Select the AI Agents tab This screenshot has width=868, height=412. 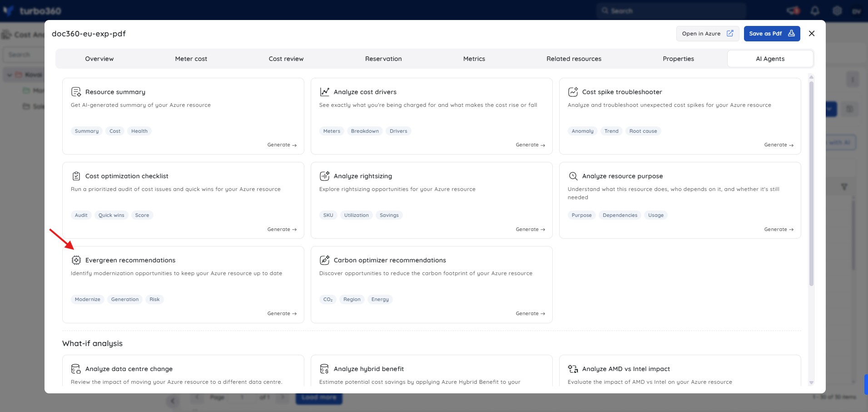[770, 59]
